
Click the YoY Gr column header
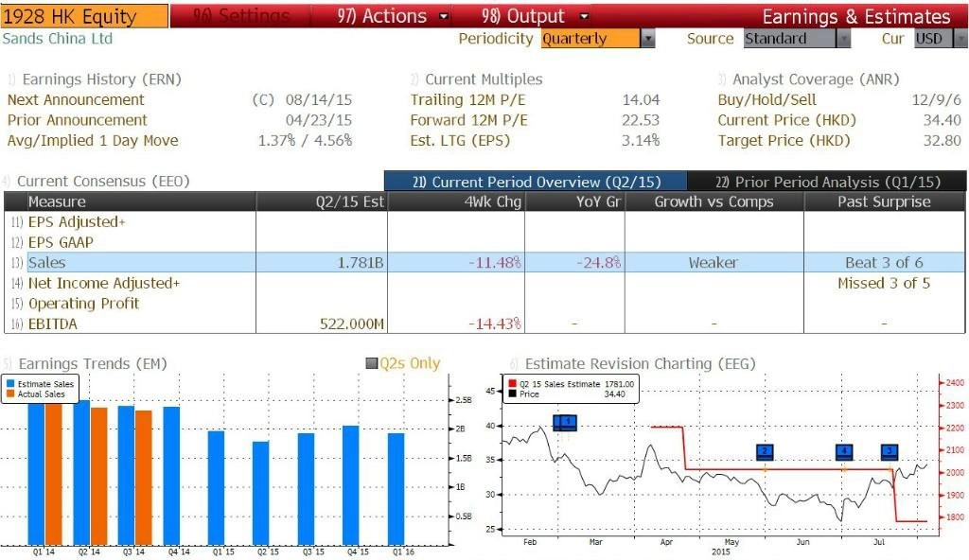pos(574,201)
